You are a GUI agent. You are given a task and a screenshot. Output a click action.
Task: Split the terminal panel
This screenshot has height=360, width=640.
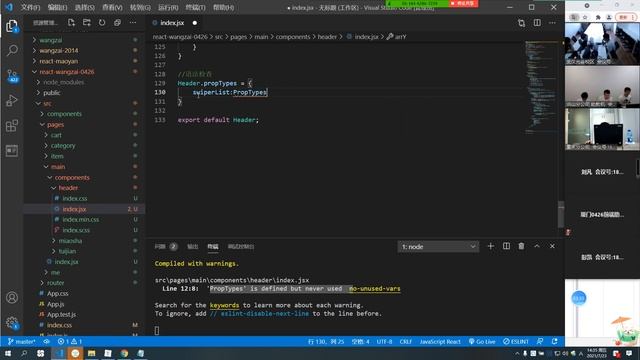point(506,246)
